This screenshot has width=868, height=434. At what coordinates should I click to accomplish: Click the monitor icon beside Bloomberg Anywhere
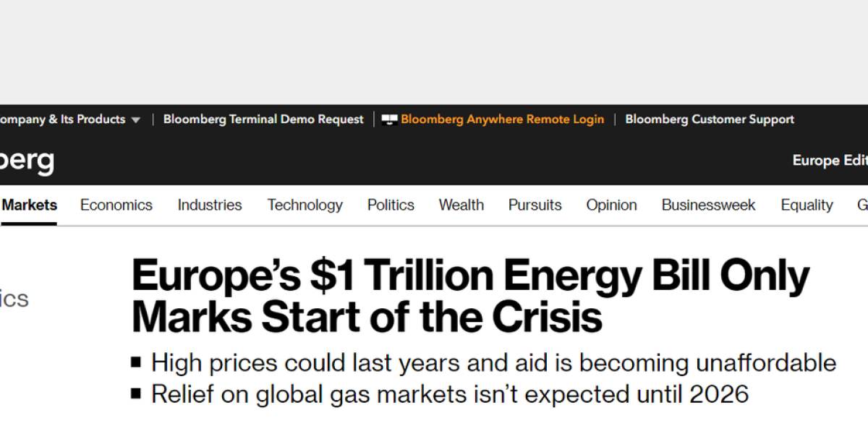pos(390,120)
